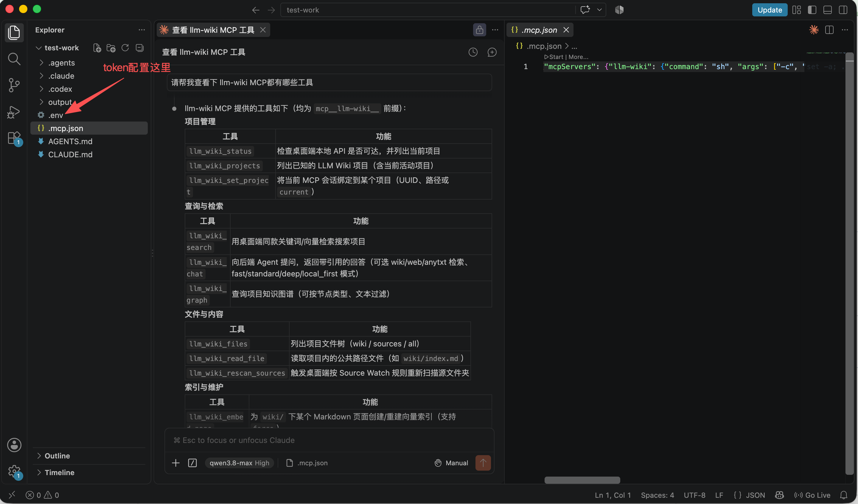Toggle the editor group lock

[479, 30]
